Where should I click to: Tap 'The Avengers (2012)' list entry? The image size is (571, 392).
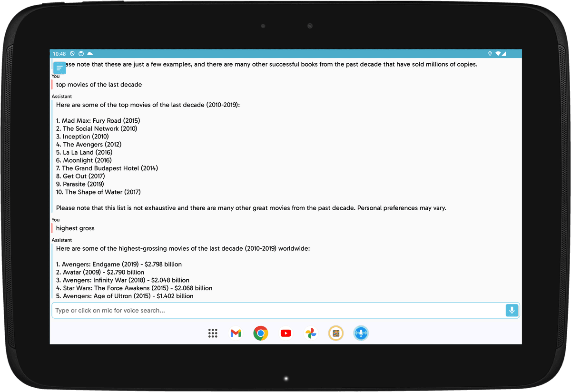89,144
